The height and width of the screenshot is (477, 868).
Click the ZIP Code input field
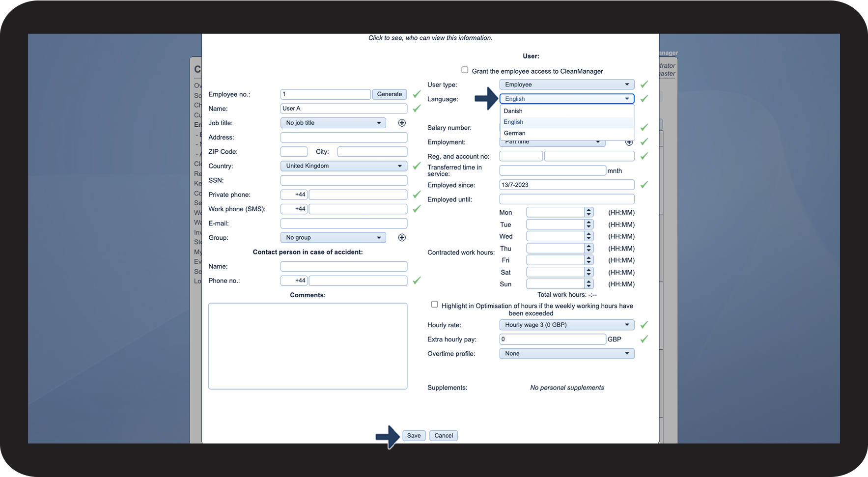pos(294,152)
